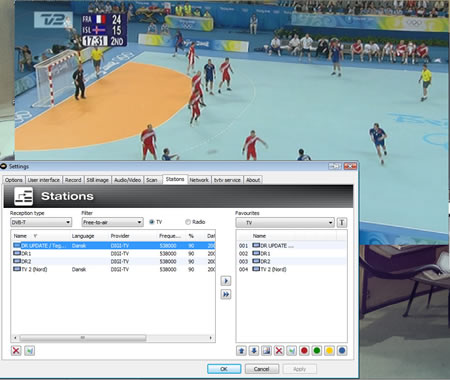Switch to the Network tab
The height and width of the screenshot is (380, 450).
tap(199, 180)
